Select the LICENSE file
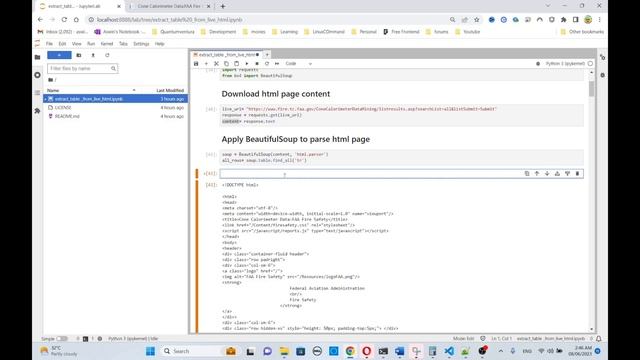Viewport: 640px width, 360px height. (116, 107)
